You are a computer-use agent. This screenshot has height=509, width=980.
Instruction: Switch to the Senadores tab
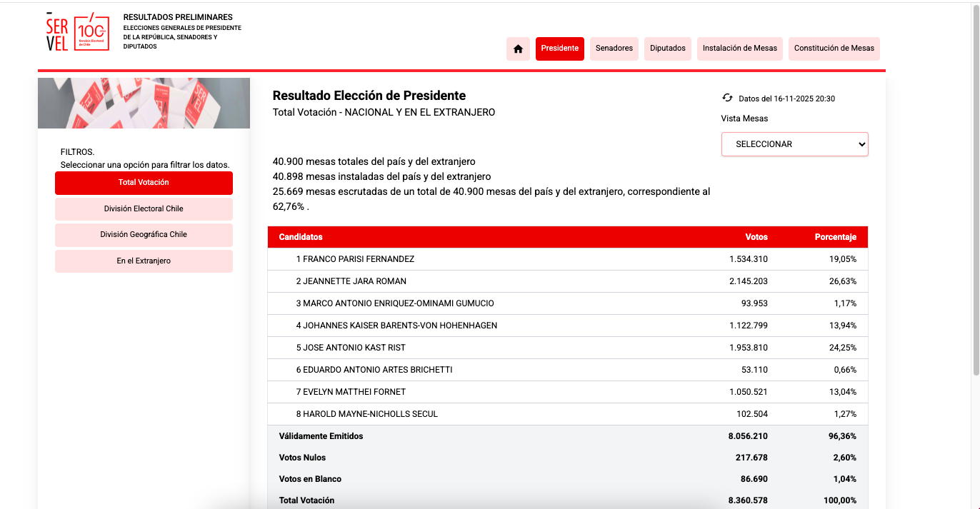(x=614, y=49)
